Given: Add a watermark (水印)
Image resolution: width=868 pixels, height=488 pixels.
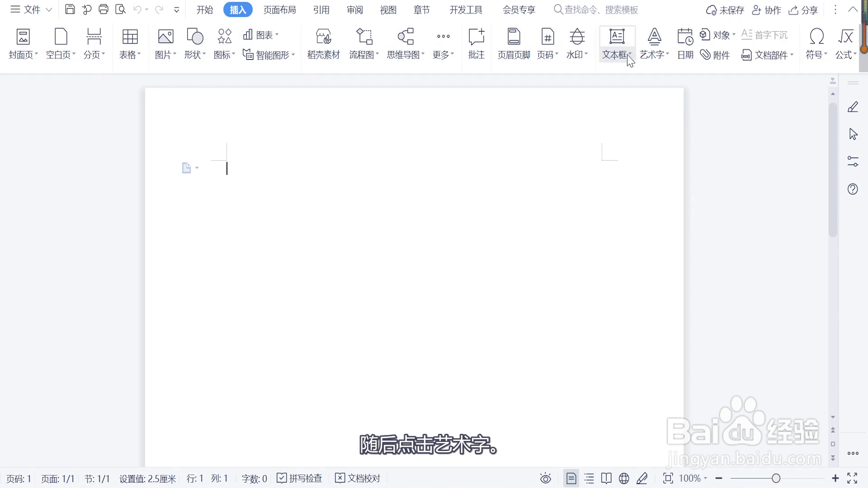Looking at the screenshot, I should click(x=577, y=44).
